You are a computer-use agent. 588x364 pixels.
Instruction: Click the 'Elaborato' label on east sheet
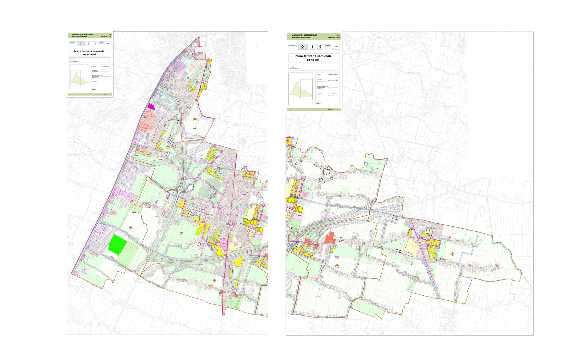point(292,46)
